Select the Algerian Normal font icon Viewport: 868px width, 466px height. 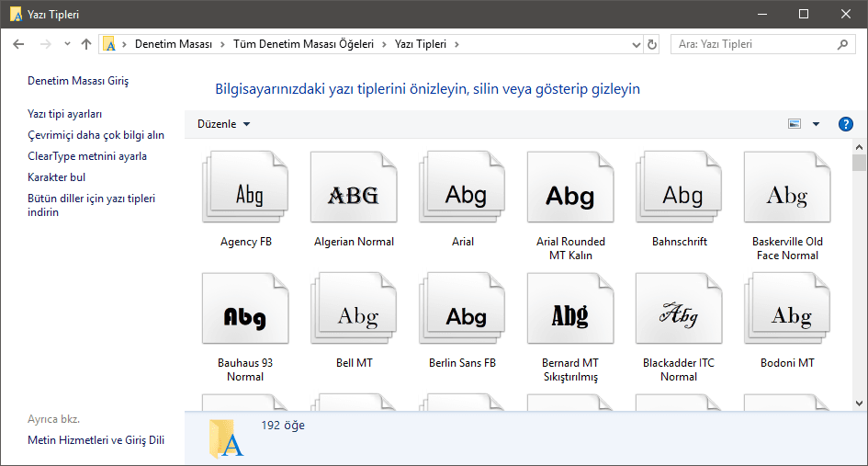pos(354,187)
